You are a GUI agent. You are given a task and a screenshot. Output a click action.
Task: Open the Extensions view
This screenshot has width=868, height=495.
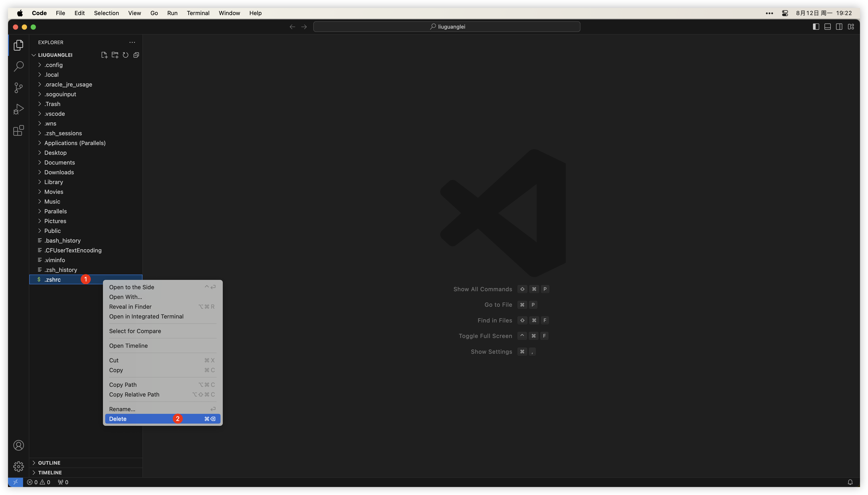pyautogui.click(x=18, y=131)
